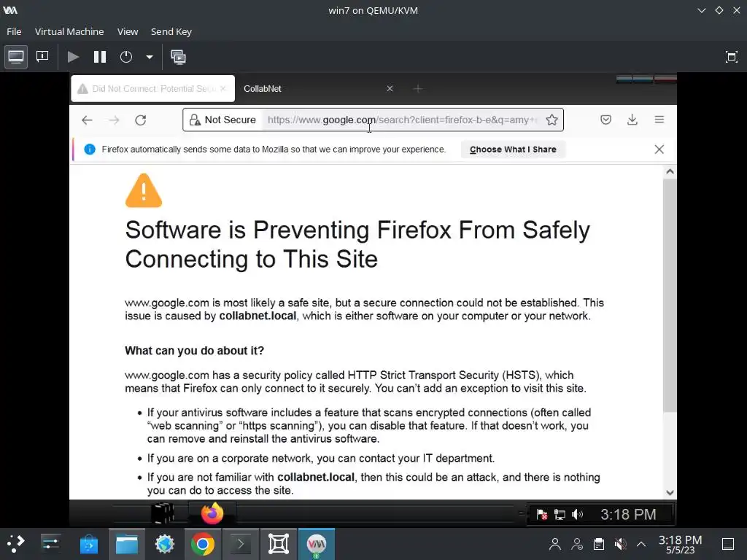Click the Not Secure lock indicator
The height and width of the screenshot is (560, 747).
pos(223,120)
